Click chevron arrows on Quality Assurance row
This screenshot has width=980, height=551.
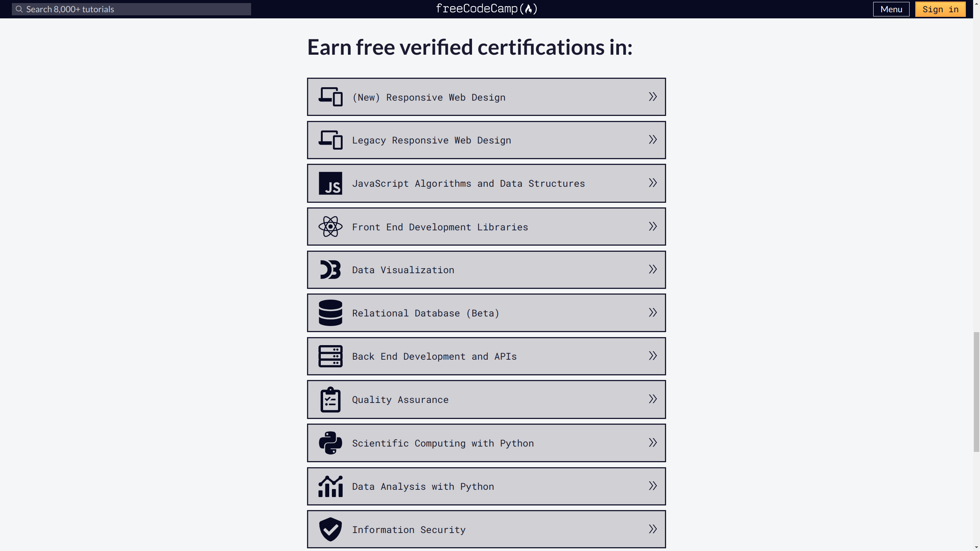tap(653, 399)
